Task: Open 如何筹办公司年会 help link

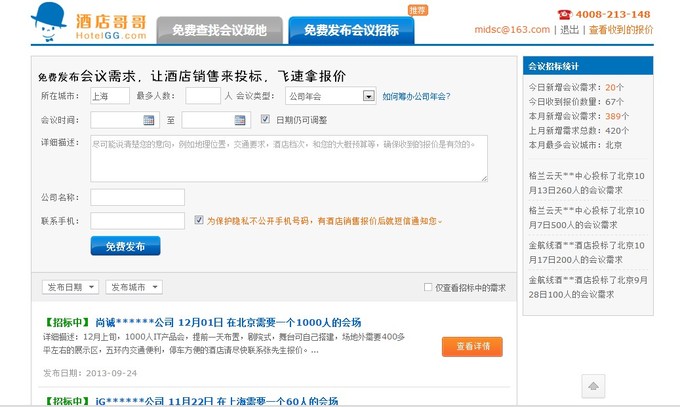Action: click(416, 97)
